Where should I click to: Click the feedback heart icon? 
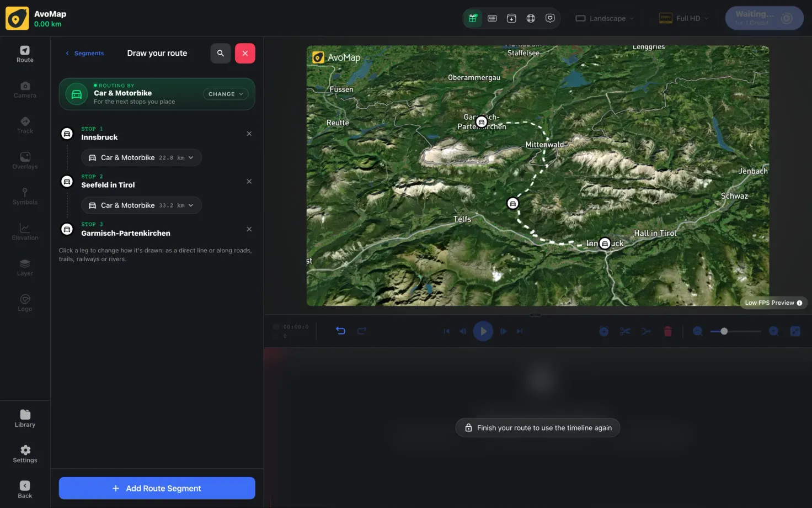coord(550,18)
